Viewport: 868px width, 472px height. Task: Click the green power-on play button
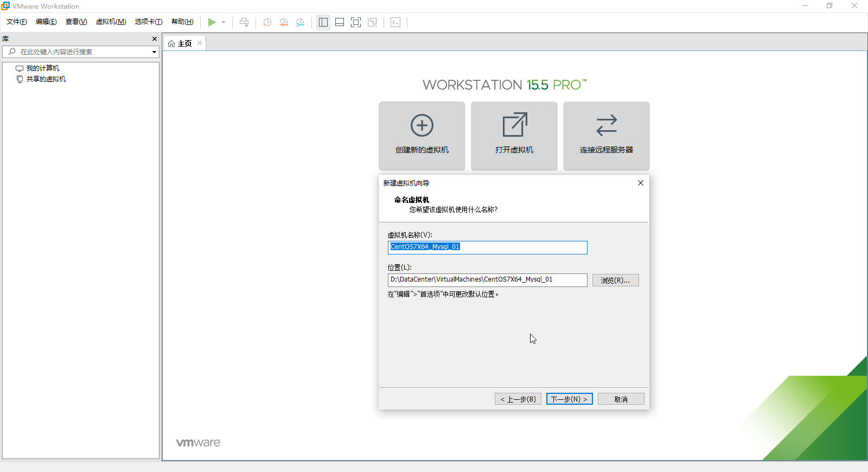pyautogui.click(x=212, y=22)
